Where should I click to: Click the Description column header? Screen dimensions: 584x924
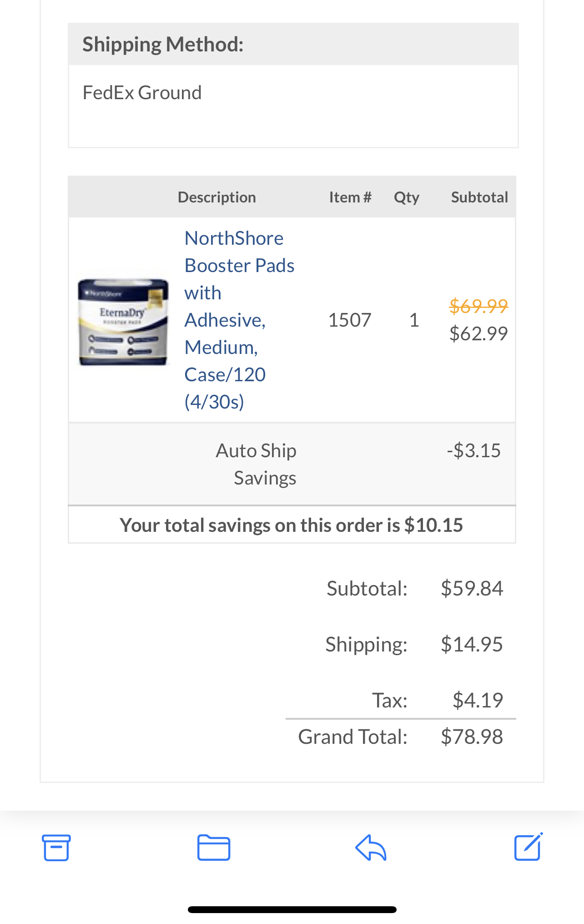(216, 197)
